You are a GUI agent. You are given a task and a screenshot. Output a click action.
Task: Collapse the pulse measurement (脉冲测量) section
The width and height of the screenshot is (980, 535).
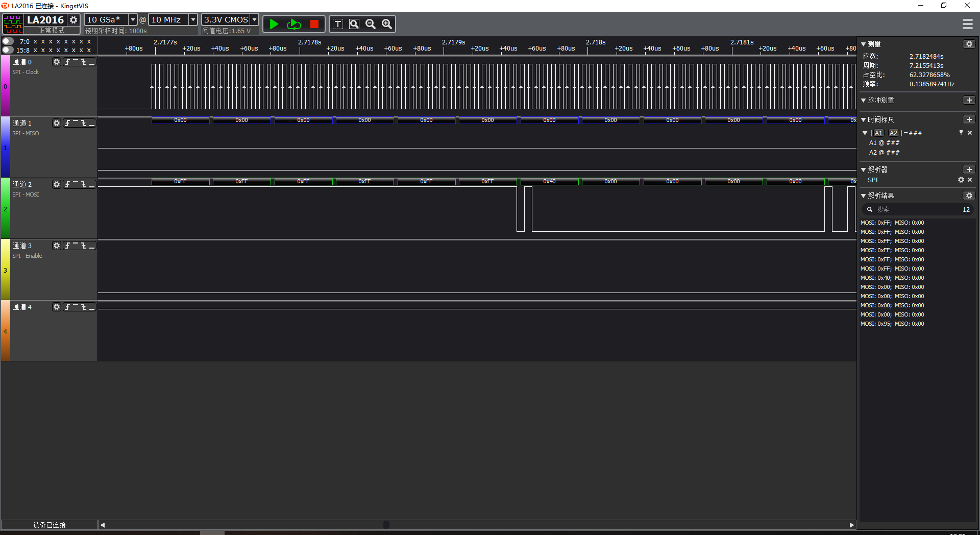pyautogui.click(x=864, y=100)
